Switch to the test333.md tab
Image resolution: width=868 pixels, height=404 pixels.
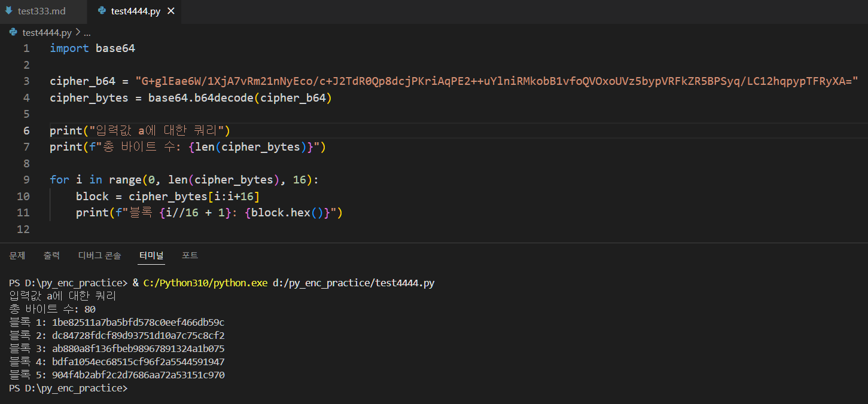pyautogui.click(x=41, y=11)
